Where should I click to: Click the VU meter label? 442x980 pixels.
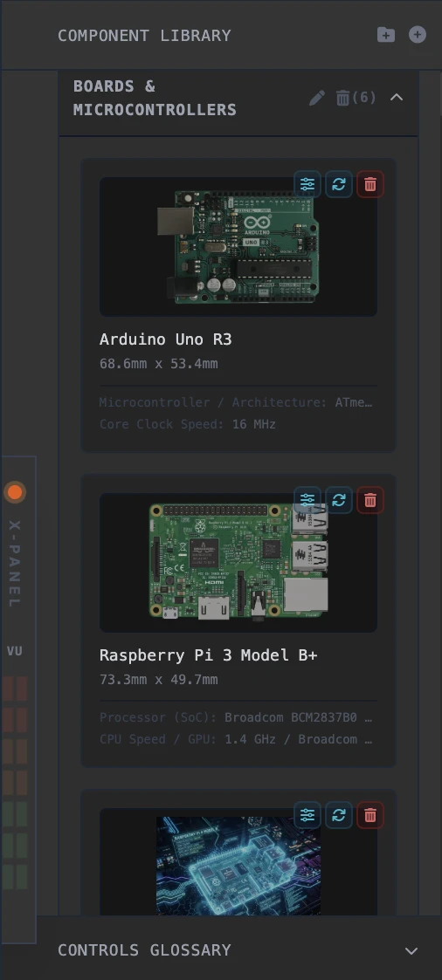click(x=15, y=651)
